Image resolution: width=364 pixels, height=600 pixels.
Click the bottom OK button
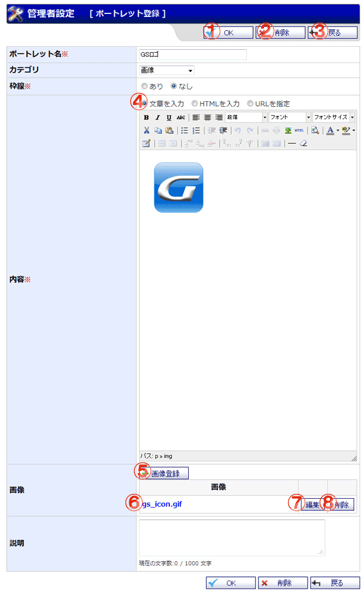(x=231, y=583)
